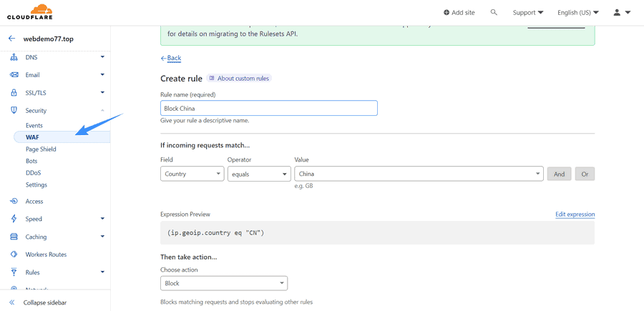Click the Speed lightning bolt icon
This screenshot has width=644, height=311.
[x=14, y=219]
